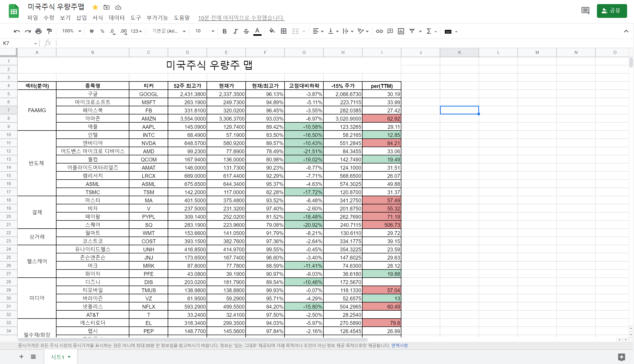Click the Name Box showing K7
This screenshot has height=364, width=634.
tap(20, 43)
